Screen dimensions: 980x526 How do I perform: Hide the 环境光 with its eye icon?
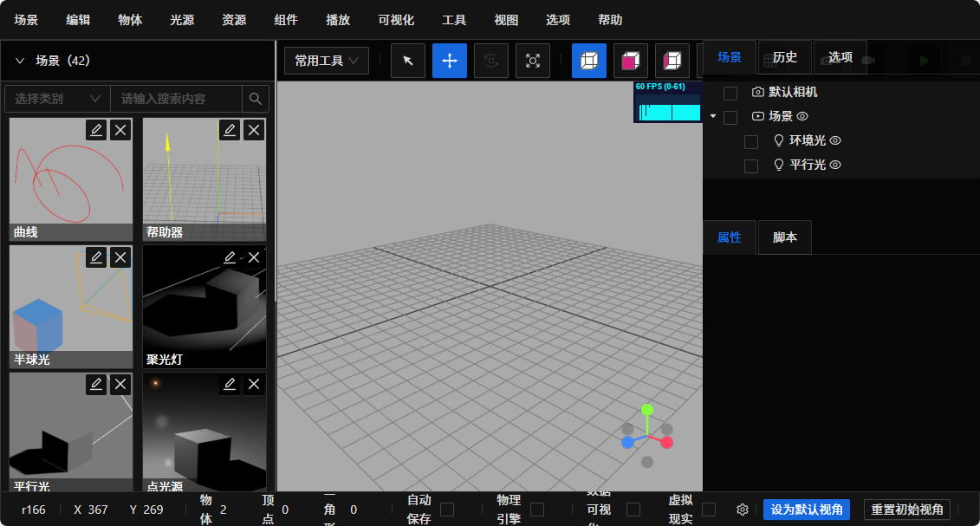pyautogui.click(x=835, y=140)
